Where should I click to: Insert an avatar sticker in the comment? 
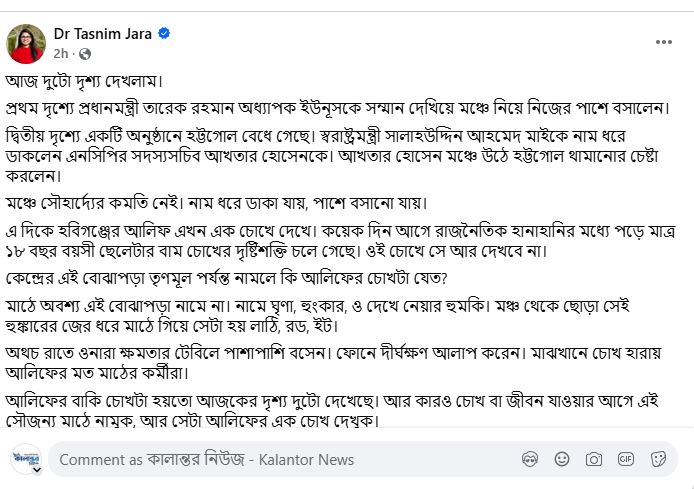[x=530, y=459]
